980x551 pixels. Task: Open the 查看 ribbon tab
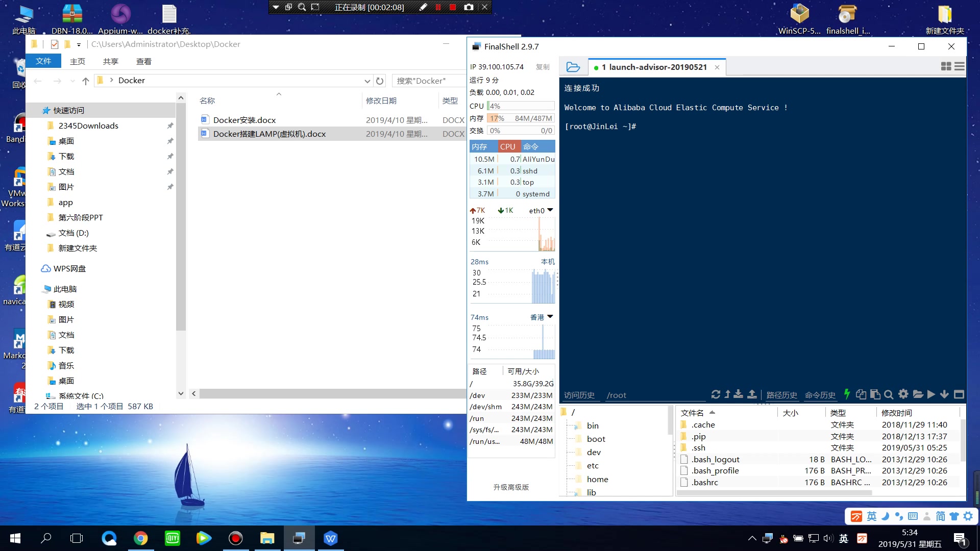[x=144, y=61]
